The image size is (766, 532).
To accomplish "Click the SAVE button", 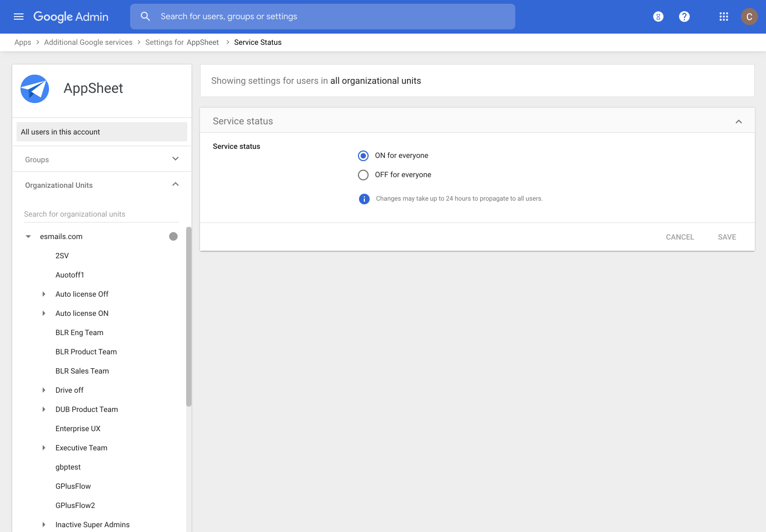I will 727,237.
